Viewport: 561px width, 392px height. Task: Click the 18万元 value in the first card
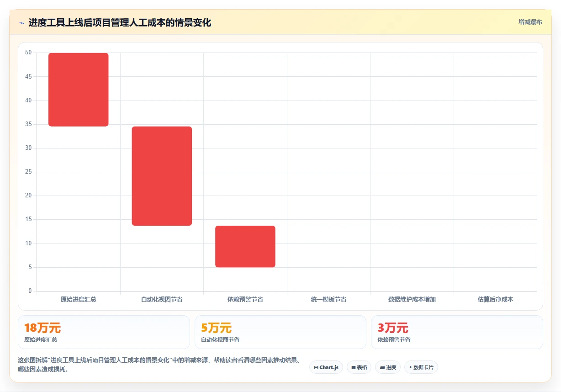tap(42, 328)
